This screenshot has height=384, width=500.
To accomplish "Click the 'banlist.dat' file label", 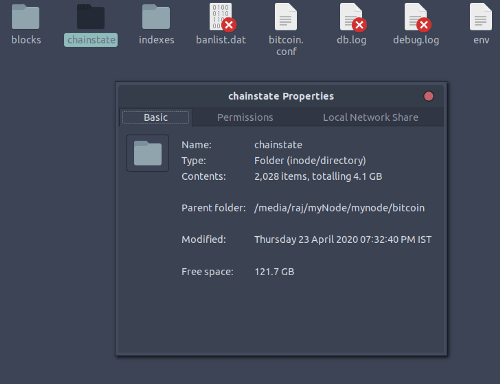I will [x=221, y=40].
